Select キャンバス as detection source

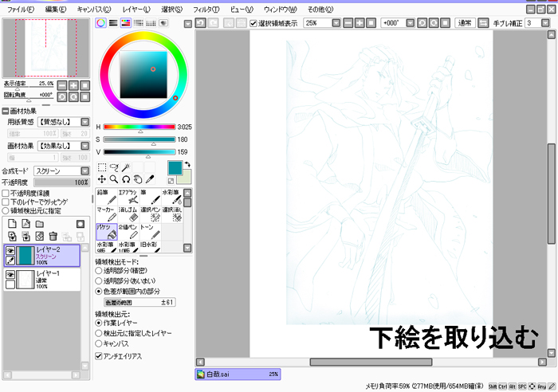(x=99, y=343)
